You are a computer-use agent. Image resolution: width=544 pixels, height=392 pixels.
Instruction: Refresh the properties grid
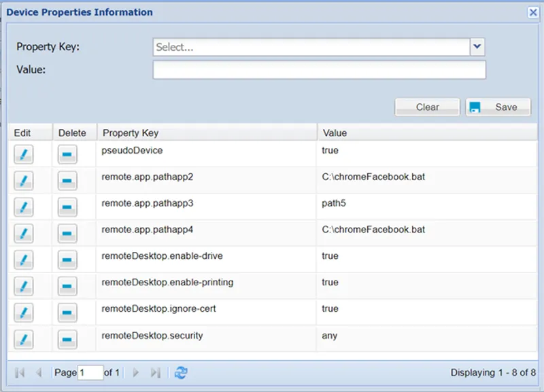(180, 372)
